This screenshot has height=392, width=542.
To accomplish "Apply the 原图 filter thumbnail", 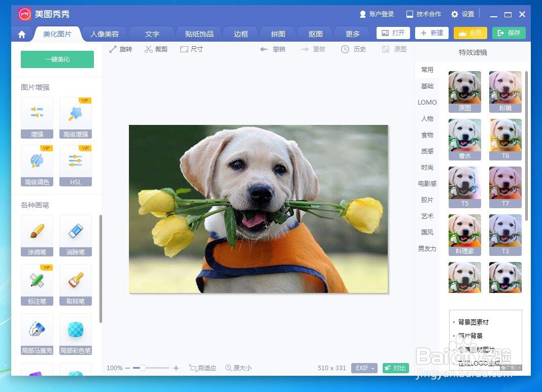I will tap(464, 92).
